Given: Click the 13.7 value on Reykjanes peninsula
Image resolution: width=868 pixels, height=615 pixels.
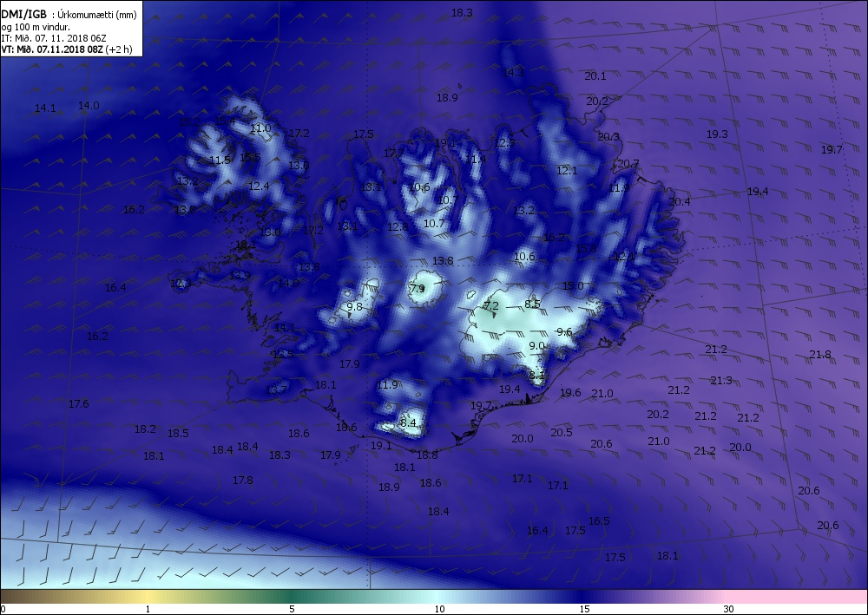Looking at the screenshot, I should 276,390.
